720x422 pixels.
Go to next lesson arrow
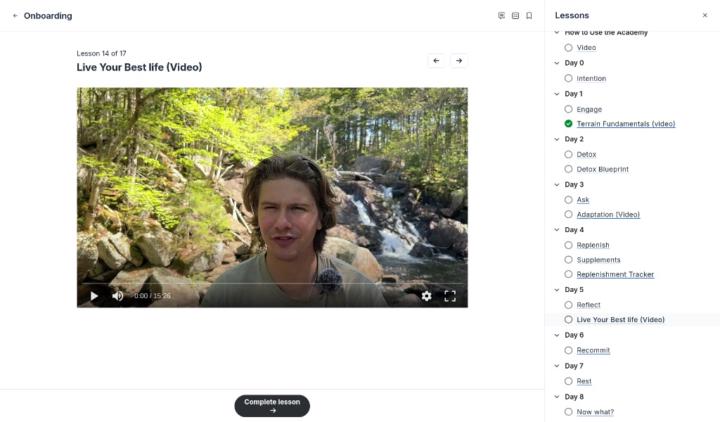tap(459, 61)
